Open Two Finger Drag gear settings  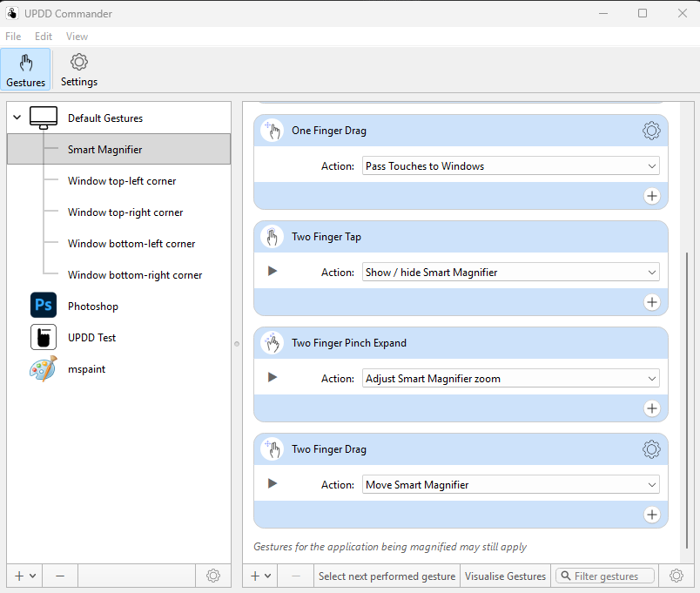pyautogui.click(x=651, y=449)
